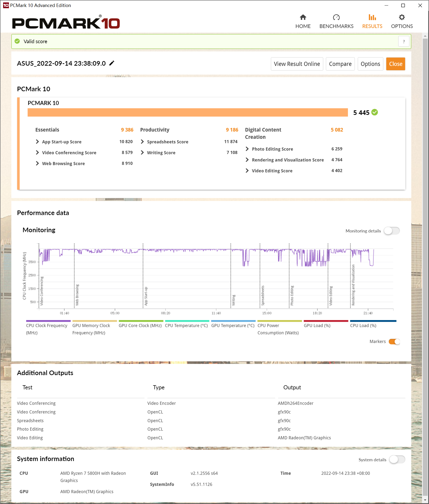The image size is (429, 504).
Task: Click the Spreadsheets marker in chart
Action: [263, 295]
